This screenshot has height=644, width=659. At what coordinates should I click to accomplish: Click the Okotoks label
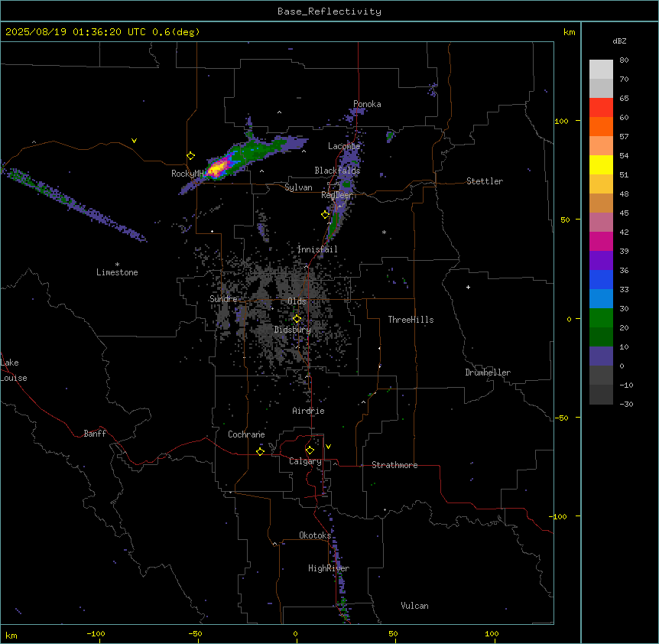click(x=315, y=535)
